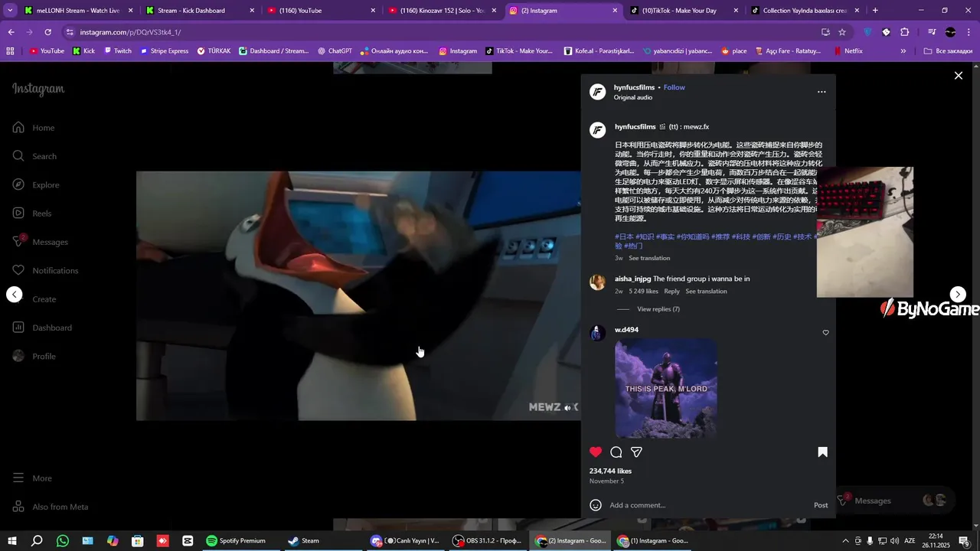Click the comment bubble icon under the post

(616, 452)
